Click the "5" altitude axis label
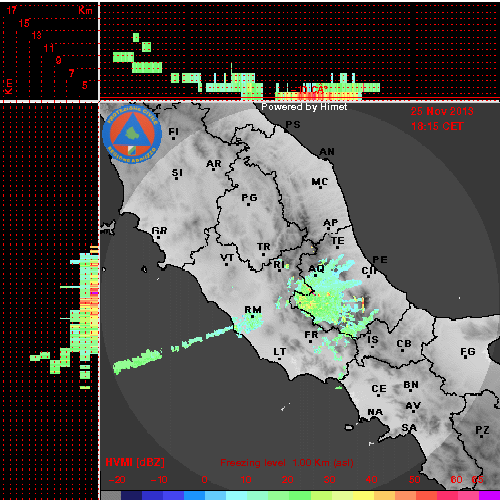Viewport: 500px width, 500px height. pyautogui.click(x=85, y=85)
